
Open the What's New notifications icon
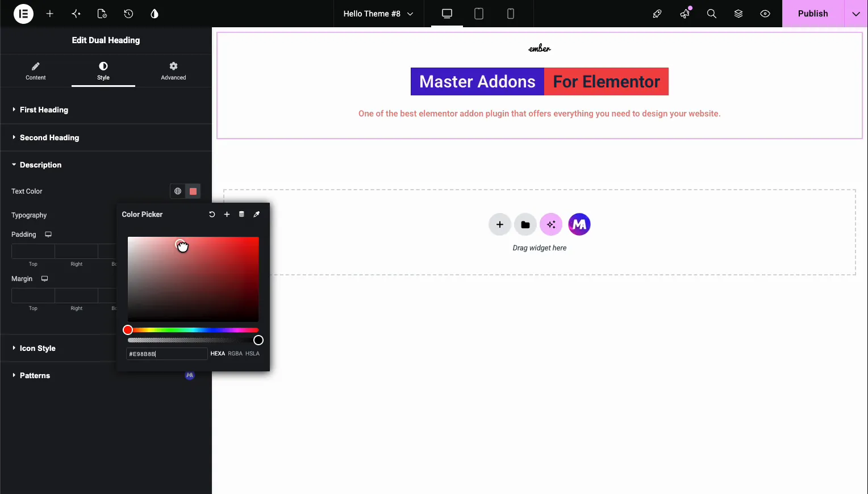pyautogui.click(x=685, y=14)
